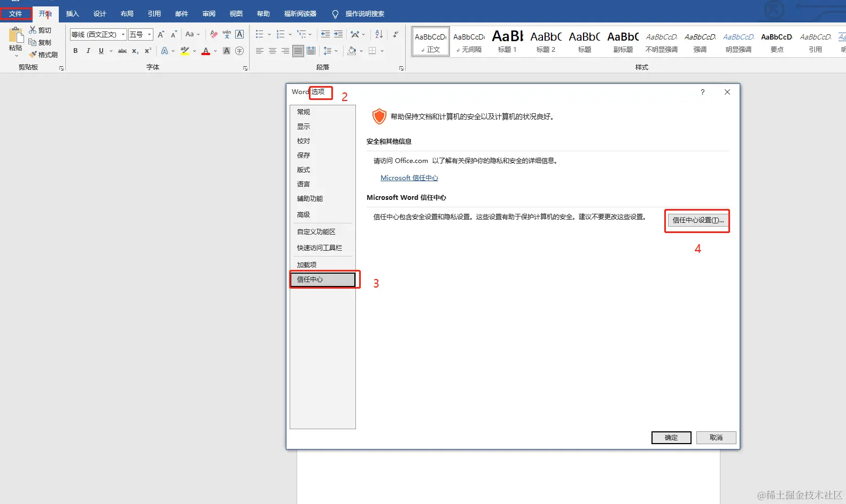The width and height of the screenshot is (846, 504).
Task: Open the underline style dropdown arrow
Action: pos(111,51)
